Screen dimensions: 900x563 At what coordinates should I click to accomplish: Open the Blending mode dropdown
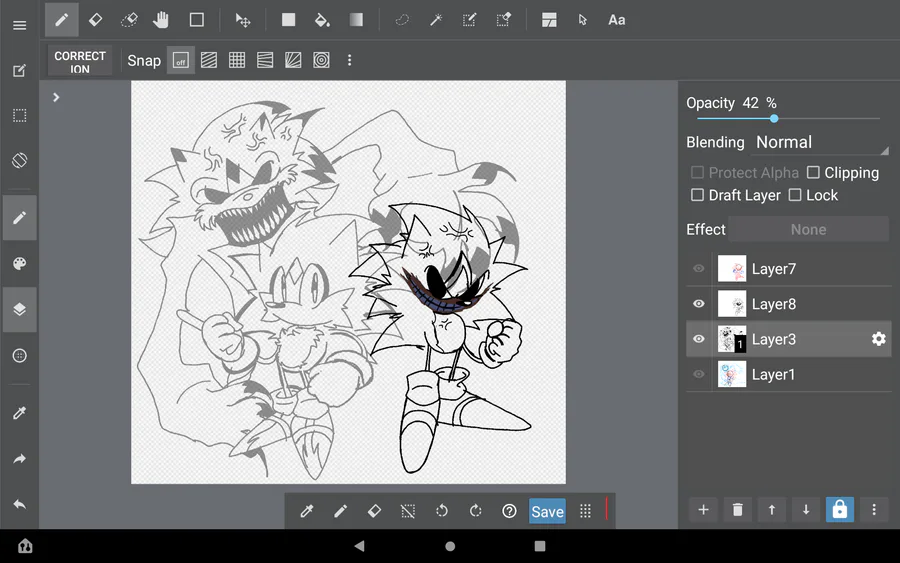click(821, 142)
